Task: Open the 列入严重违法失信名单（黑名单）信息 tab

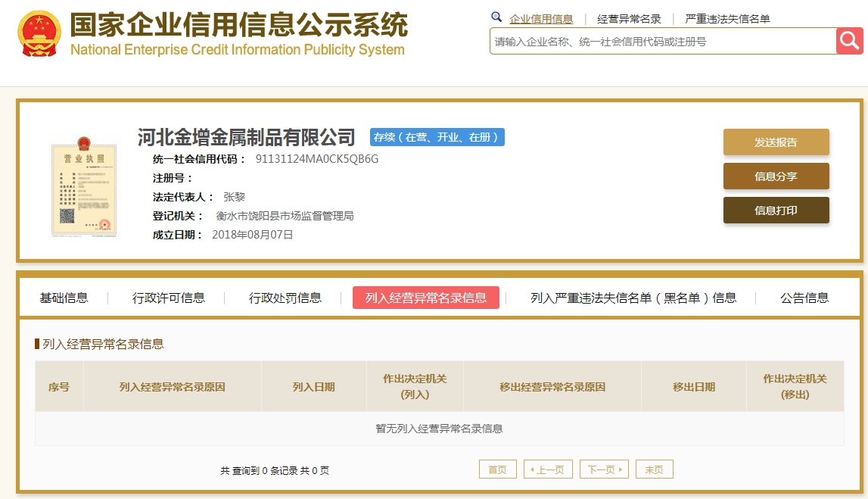Action: [x=633, y=298]
